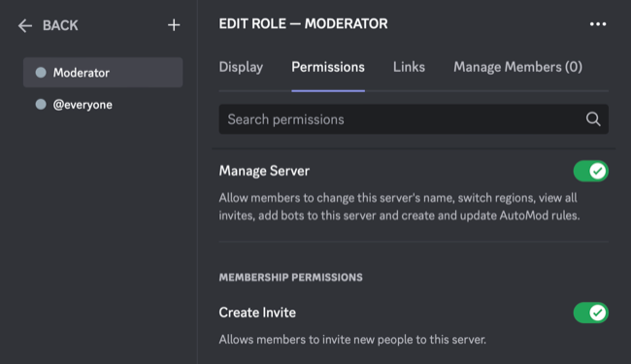This screenshot has height=364, width=631.
Task: Open the three-dots more options menu
Action: click(x=598, y=24)
